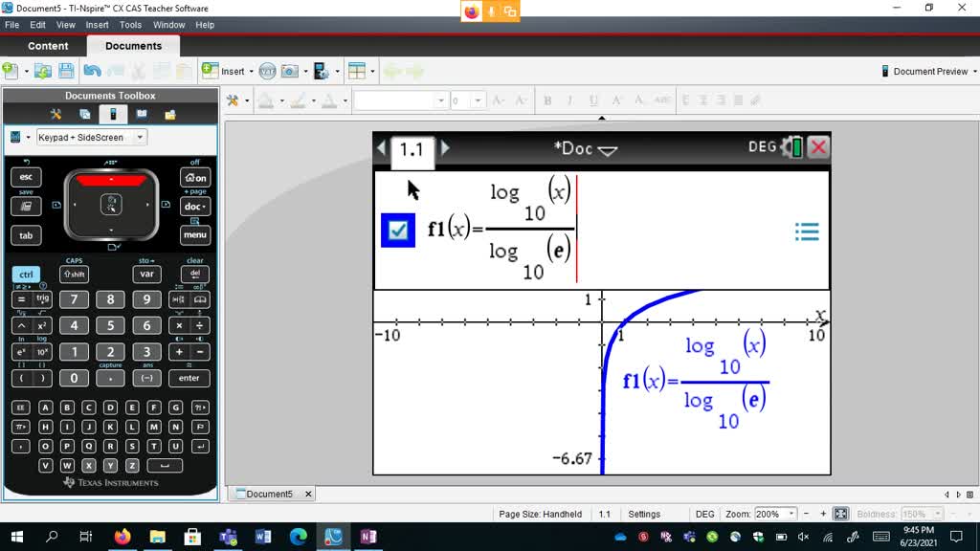The width and height of the screenshot is (980, 551).
Task: Click the number 7 key on the keypad
Action: pos(74,299)
